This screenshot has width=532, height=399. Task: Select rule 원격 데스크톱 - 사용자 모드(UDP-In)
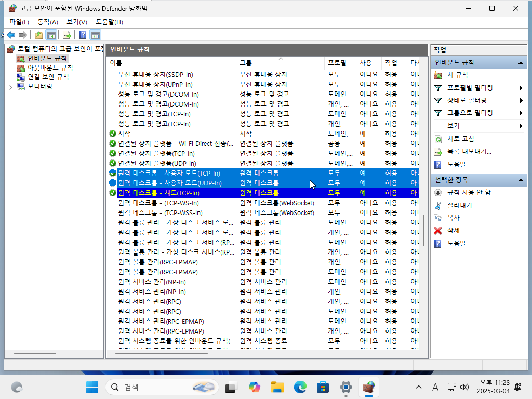coord(170,183)
